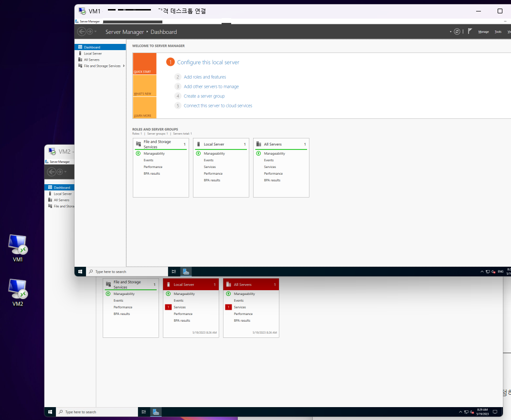This screenshot has height=420, width=511.
Task: Click the Quick Start tile in VM1
Action: pos(145,64)
